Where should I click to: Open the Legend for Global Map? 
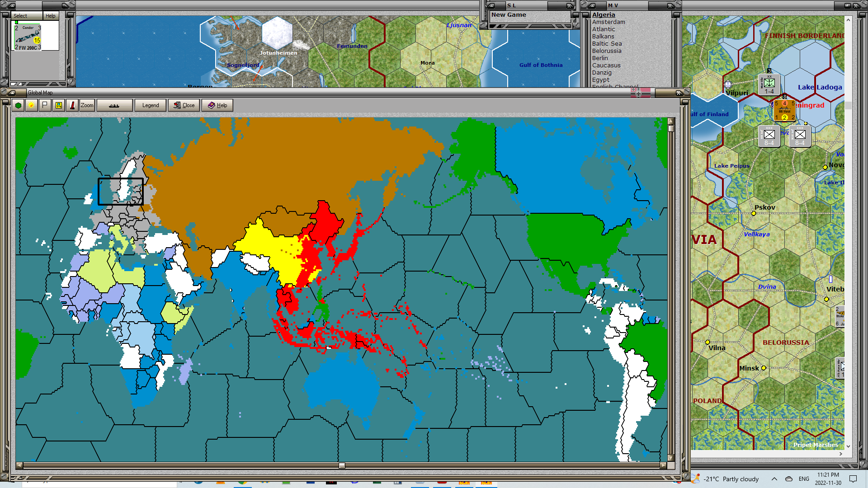151,105
